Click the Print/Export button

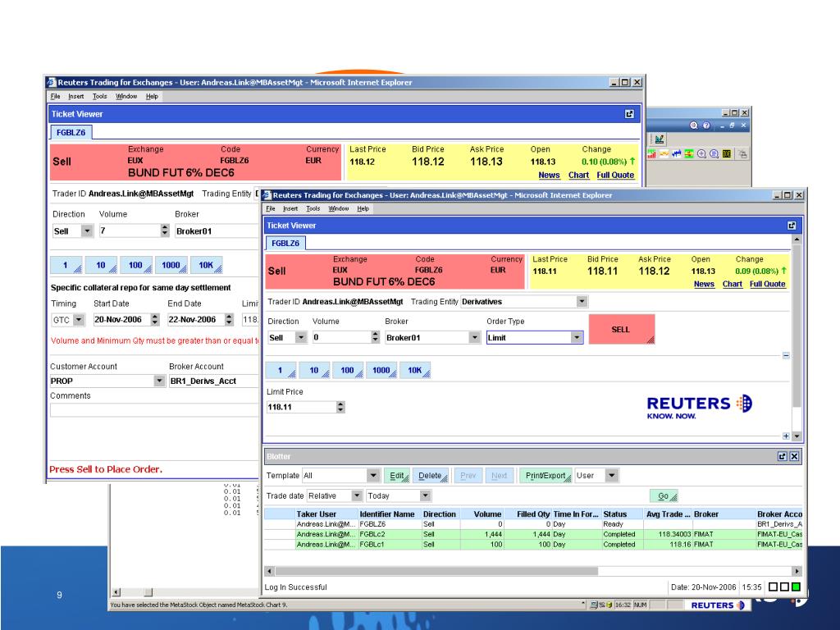click(546, 476)
